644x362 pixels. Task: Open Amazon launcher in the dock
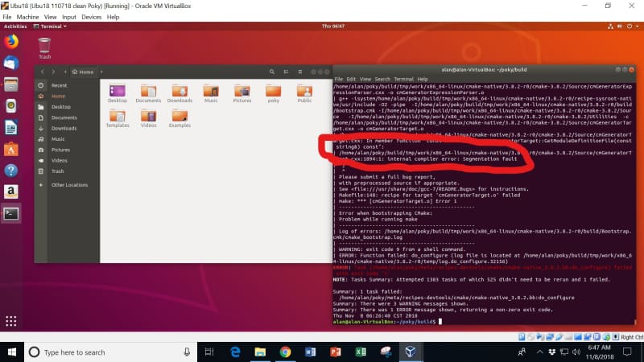[11, 191]
